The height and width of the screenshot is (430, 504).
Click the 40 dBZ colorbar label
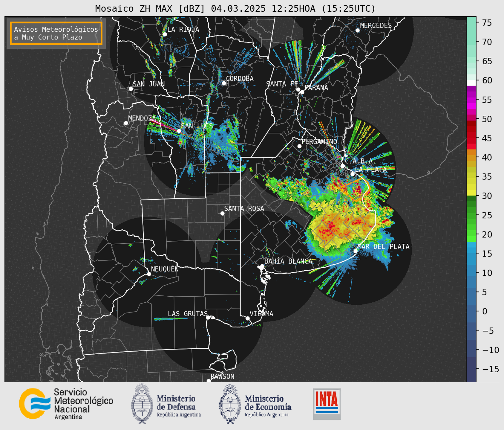[487, 157]
